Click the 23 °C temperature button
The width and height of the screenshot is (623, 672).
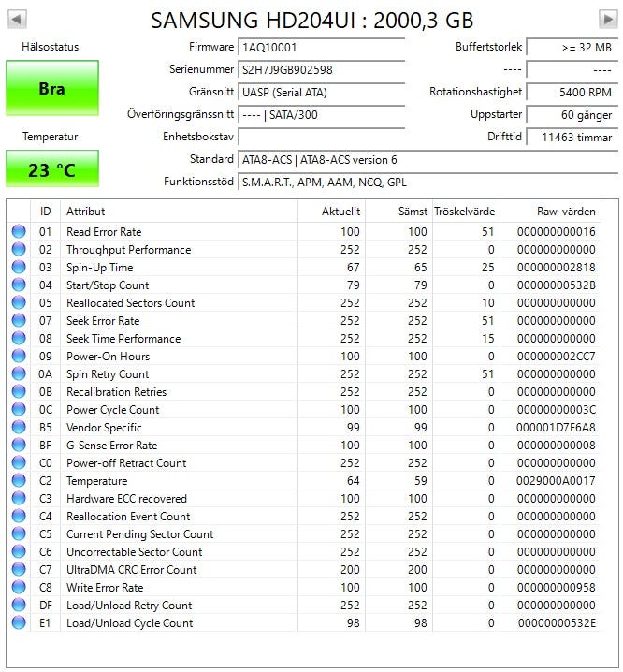point(51,170)
